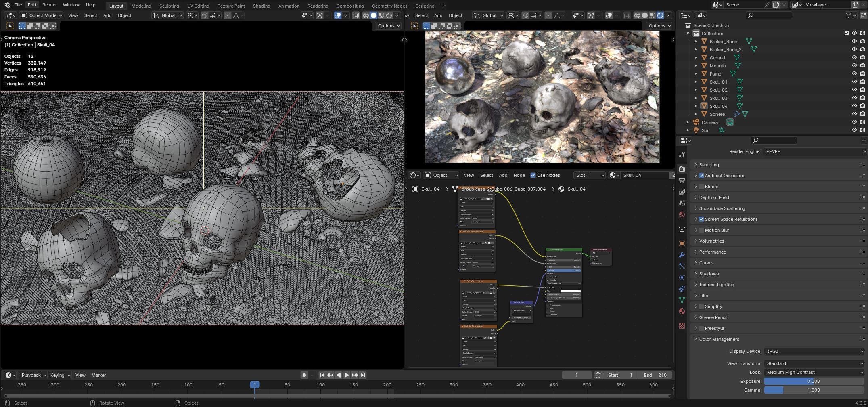Click the Blender logo in menu bar
Viewport: 868px width, 407px height.
[6, 5]
